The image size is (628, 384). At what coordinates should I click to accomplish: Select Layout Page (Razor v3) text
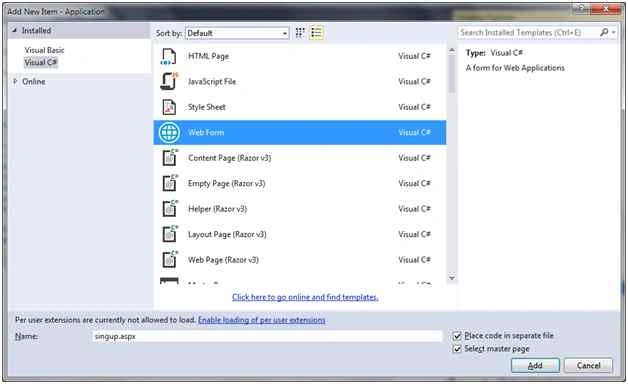click(227, 234)
